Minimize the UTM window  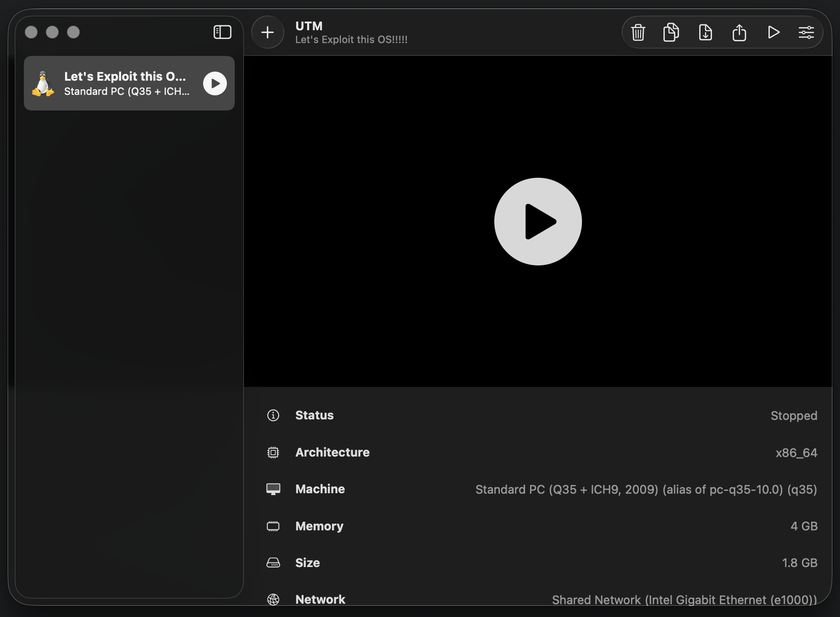(x=52, y=32)
